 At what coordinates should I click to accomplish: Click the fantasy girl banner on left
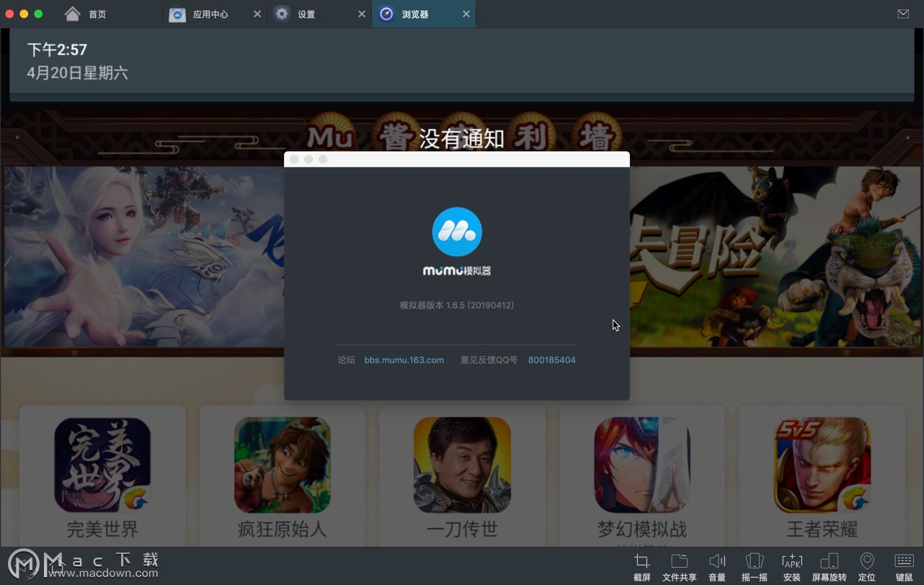pyautogui.click(x=144, y=257)
